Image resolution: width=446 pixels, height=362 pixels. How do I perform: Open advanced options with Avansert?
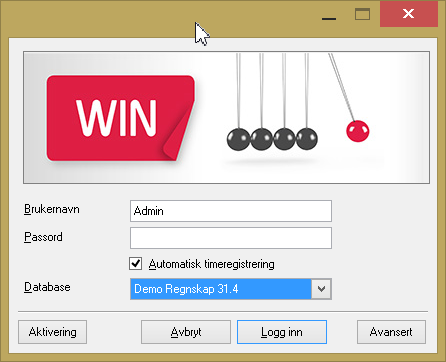[x=391, y=332]
